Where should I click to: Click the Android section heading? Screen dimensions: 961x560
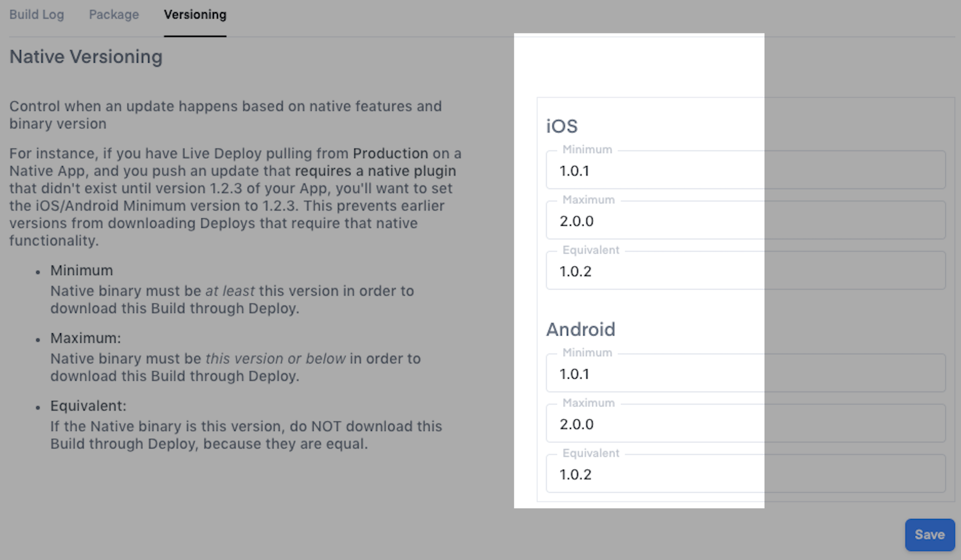point(580,329)
